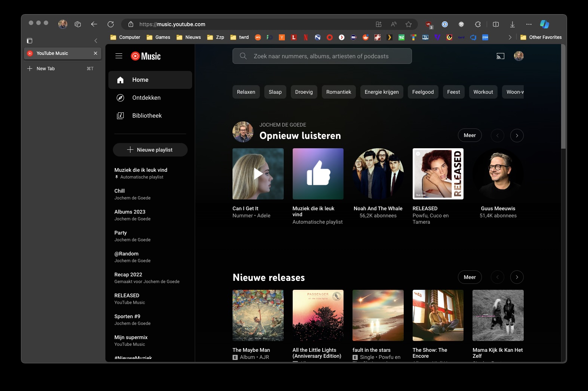Open the Sporten #9 playlist

(150, 320)
